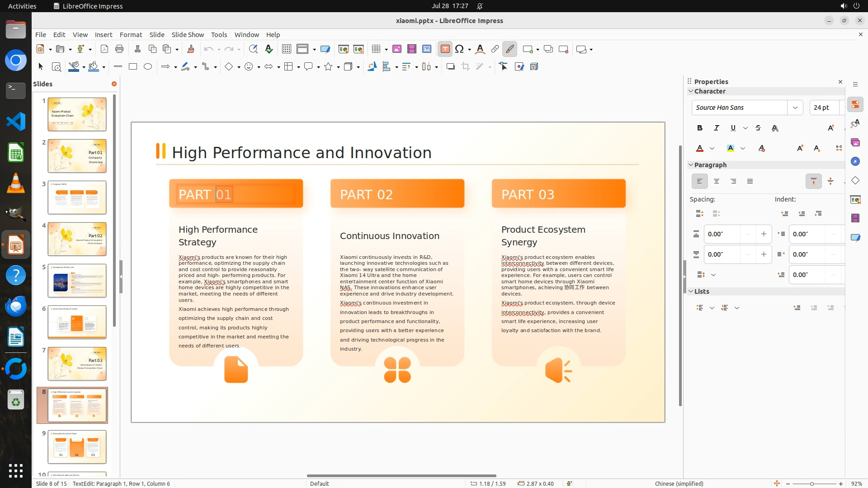
Task: Open the Navigator from sidebar
Action: pos(855,162)
